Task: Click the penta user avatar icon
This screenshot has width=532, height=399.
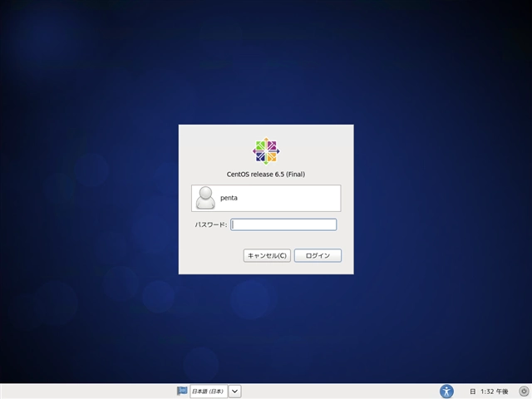Action: (205, 198)
